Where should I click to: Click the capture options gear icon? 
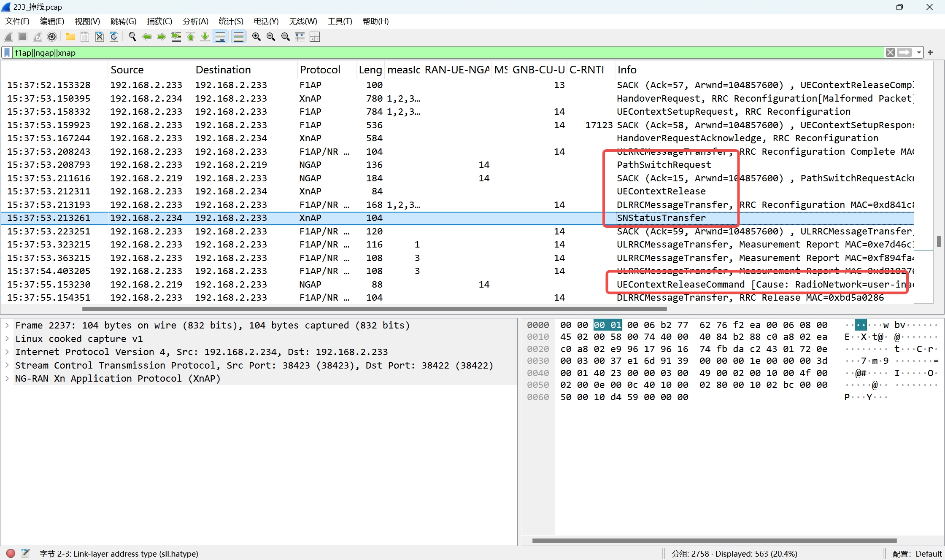(52, 37)
